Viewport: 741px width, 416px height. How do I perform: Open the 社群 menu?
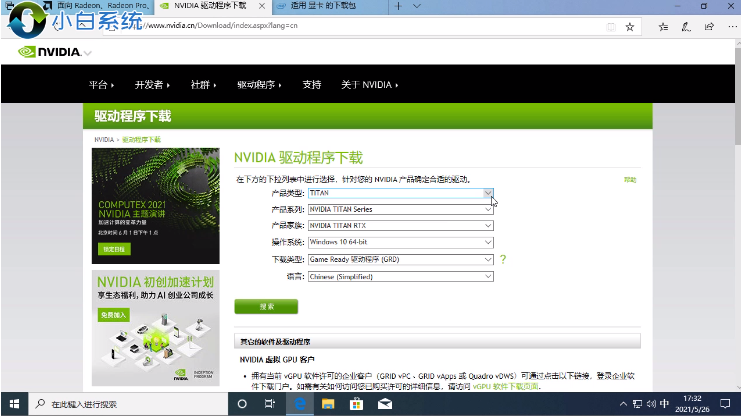pos(203,85)
